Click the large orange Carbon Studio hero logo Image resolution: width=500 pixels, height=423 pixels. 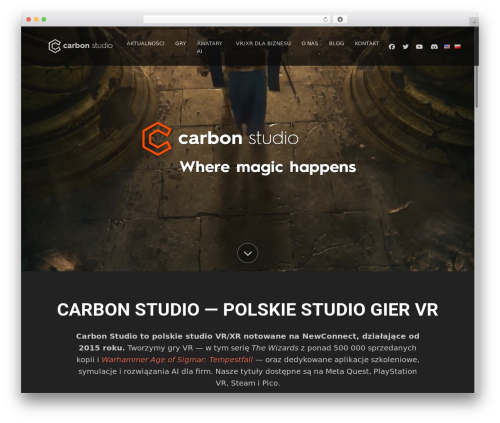(220, 139)
